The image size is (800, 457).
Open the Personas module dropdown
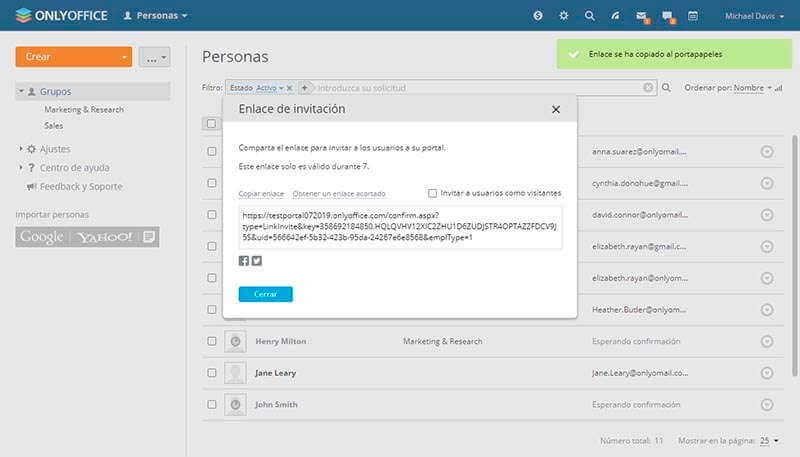click(155, 16)
